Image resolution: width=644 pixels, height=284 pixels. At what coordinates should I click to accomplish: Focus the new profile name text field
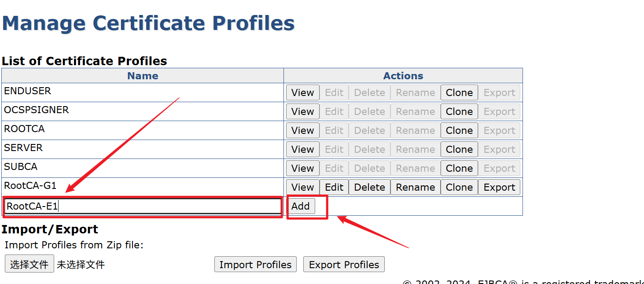pyautogui.click(x=143, y=206)
